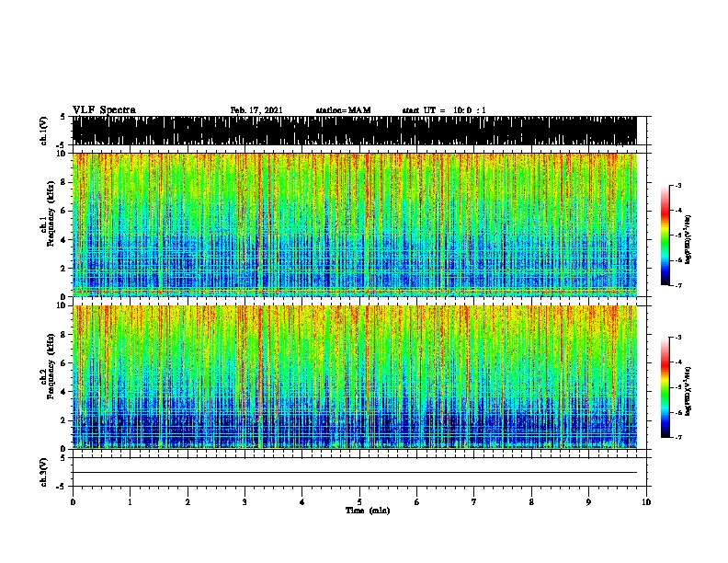Click the ch.1 waveform panel at top
The width and height of the screenshot is (728, 563).
[x=354, y=131]
